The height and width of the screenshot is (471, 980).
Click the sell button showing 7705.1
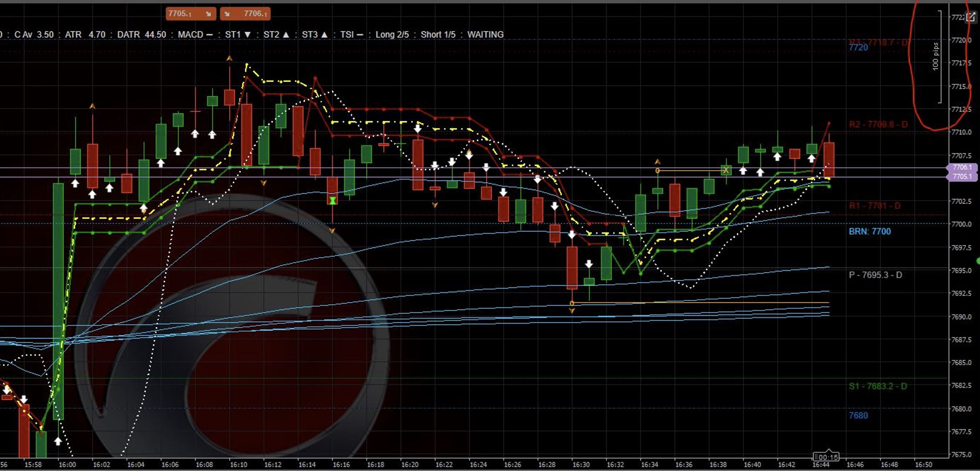click(x=191, y=14)
